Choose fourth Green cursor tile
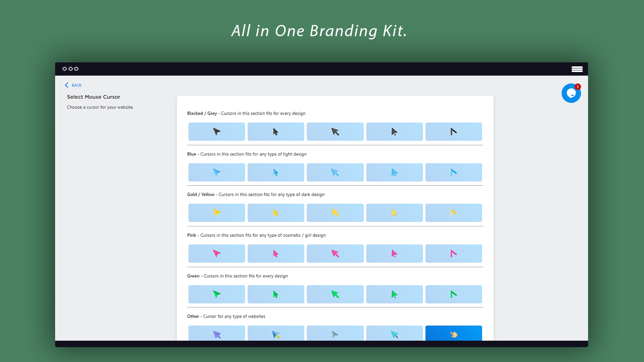 click(x=394, y=294)
